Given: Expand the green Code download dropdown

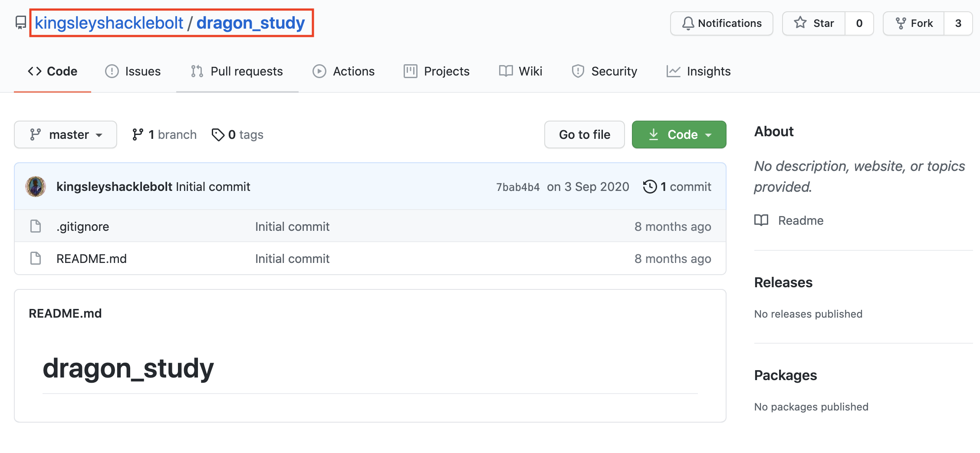Looking at the screenshot, I should pos(679,135).
